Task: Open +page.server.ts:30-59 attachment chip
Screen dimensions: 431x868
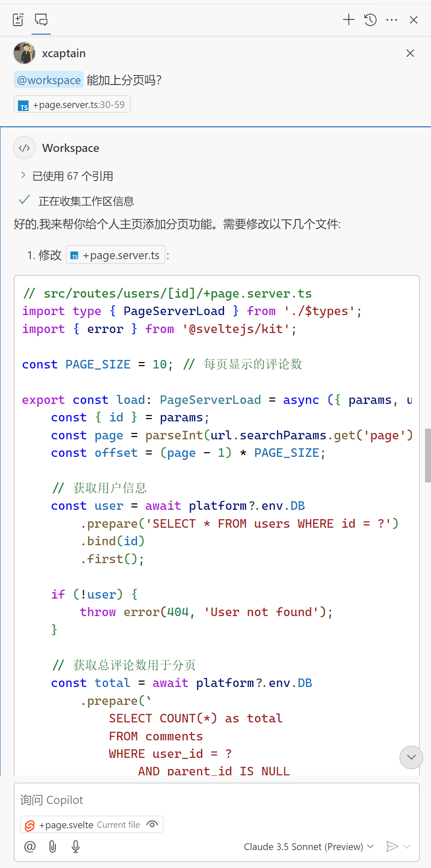Action: pyautogui.click(x=72, y=105)
